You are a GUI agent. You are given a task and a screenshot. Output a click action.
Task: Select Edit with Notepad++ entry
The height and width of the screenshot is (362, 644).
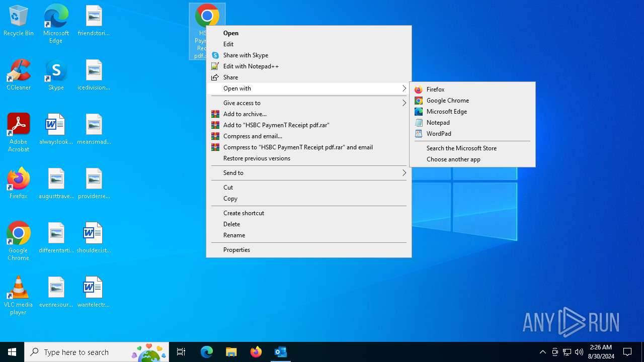tap(309, 66)
